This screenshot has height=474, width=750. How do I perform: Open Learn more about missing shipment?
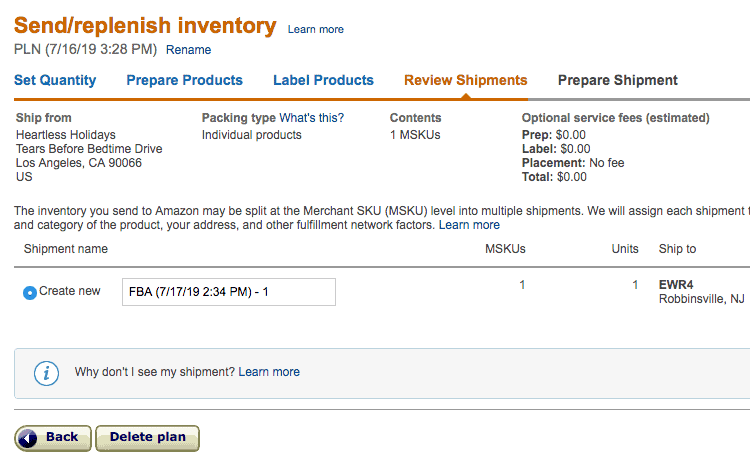pyautogui.click(x=269, y=372)
